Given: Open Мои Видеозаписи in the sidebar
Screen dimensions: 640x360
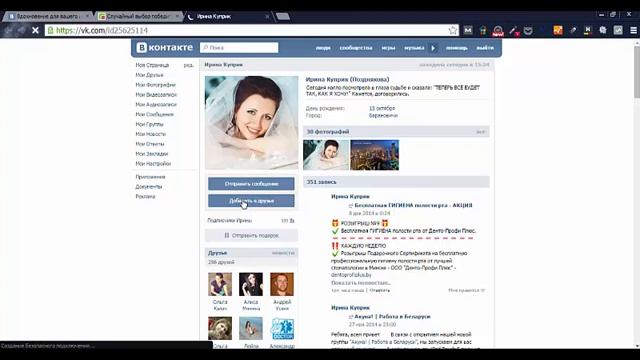Looking at the screenshot, I should [x=156, y=95].
